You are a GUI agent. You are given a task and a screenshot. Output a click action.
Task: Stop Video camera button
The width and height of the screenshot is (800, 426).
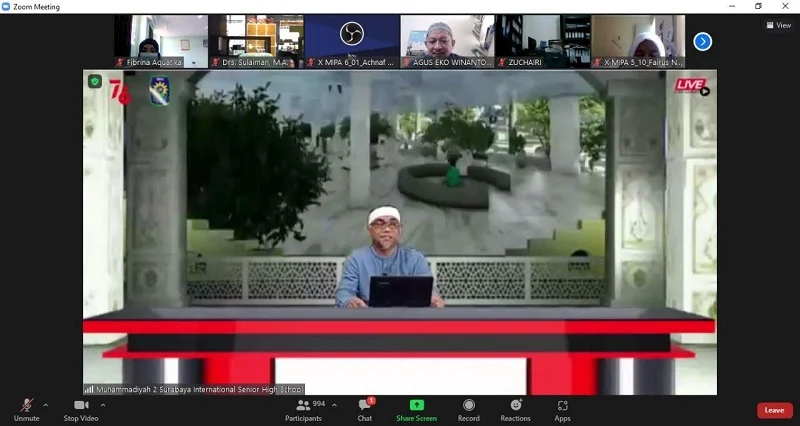(x=81, y=410)
